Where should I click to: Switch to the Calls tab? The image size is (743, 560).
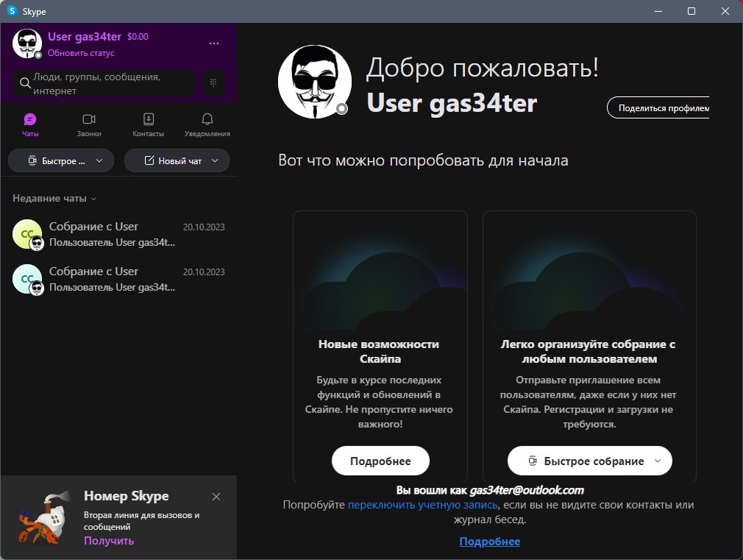(89, 125)
